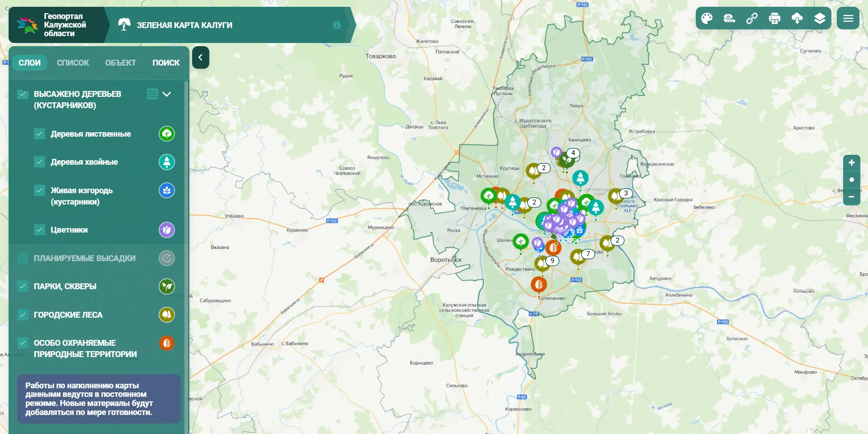
Task: Click the chain link share icon
Action: click(752, 18)
